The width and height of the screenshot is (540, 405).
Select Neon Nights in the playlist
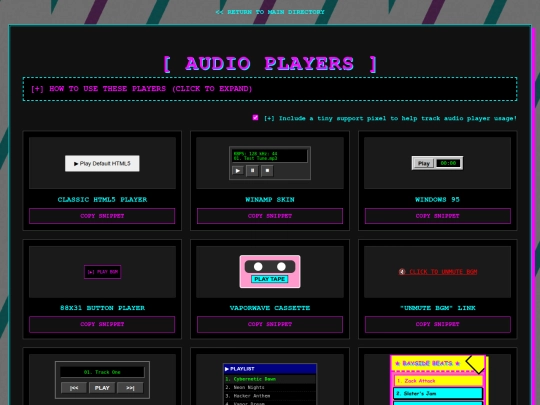pyautogui.click(x=270, y=387)
